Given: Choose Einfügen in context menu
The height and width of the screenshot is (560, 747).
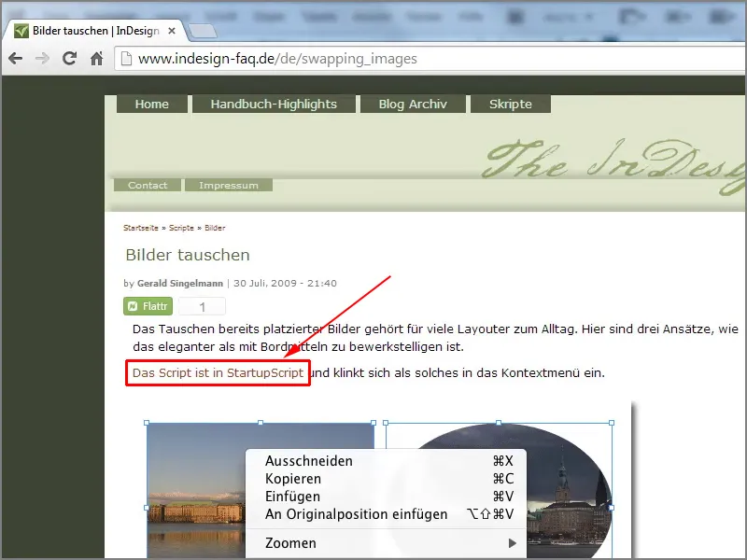Looking at the screenshot, I should 386,497.
